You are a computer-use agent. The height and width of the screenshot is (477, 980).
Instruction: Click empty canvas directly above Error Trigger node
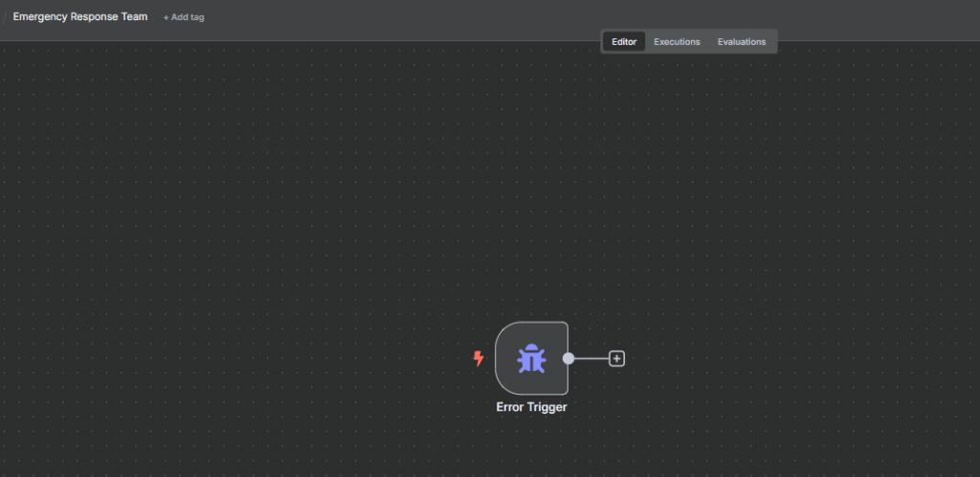coord(531,239)
